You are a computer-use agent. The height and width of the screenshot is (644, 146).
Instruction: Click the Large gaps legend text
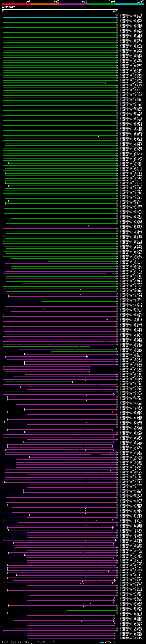point(28,642)
